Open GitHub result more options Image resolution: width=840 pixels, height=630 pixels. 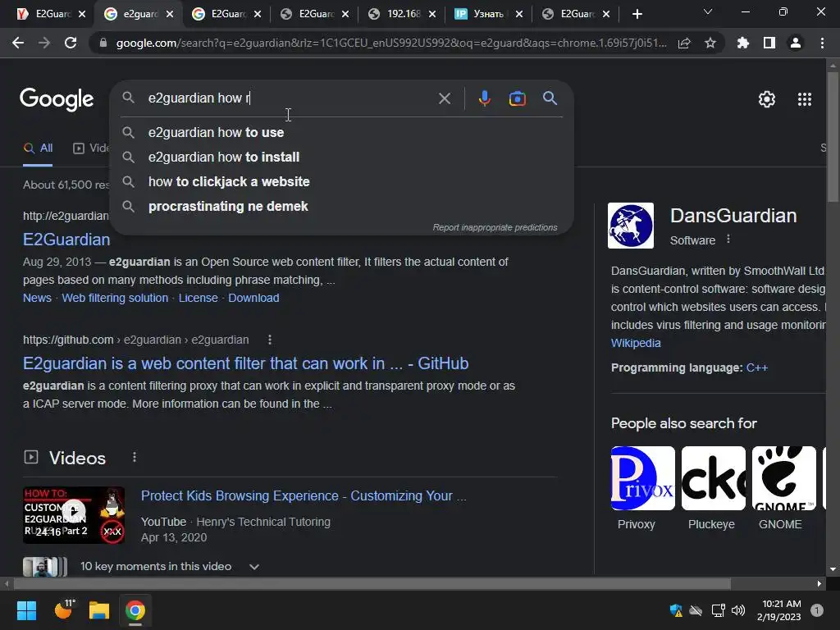pyautogui.click(x=269, y=340)
